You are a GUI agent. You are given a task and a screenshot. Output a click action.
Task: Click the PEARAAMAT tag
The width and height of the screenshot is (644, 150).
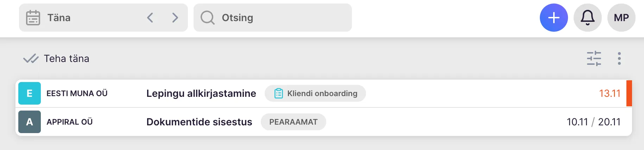pos(293,122)
